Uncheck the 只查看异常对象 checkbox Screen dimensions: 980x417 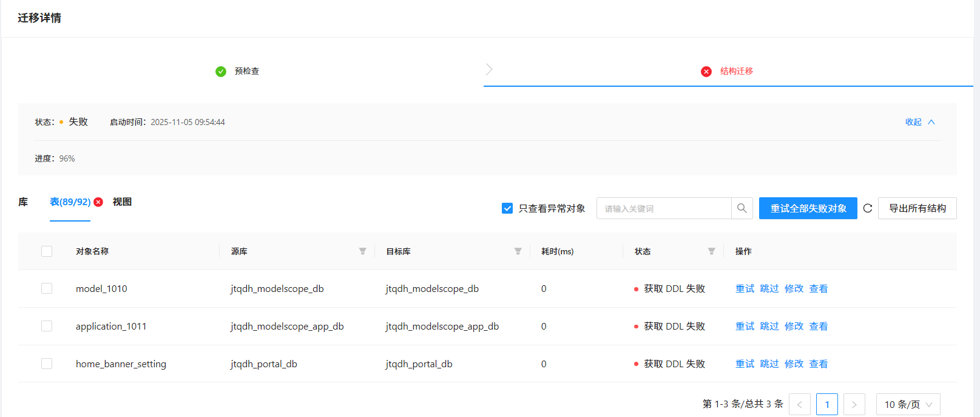[x=507, y=208]
